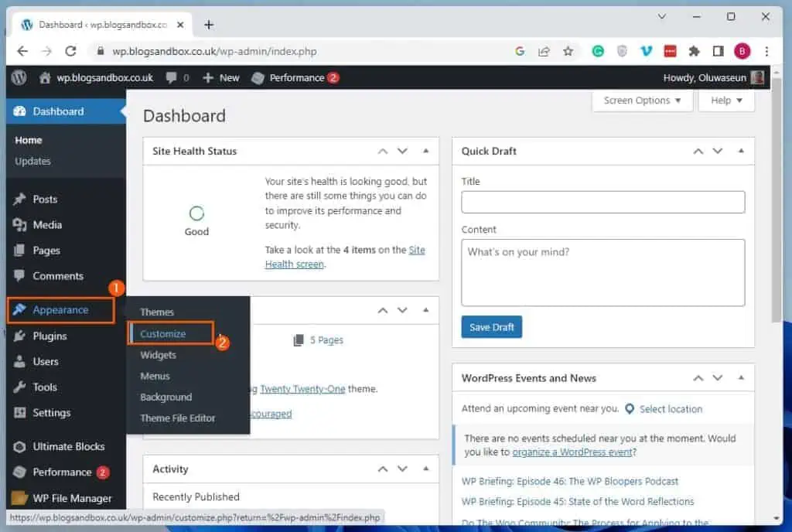The height and width of the screenshot is (532, 792).
Task: Open Plugins from the sidebar icon
Action: point(20,336)
